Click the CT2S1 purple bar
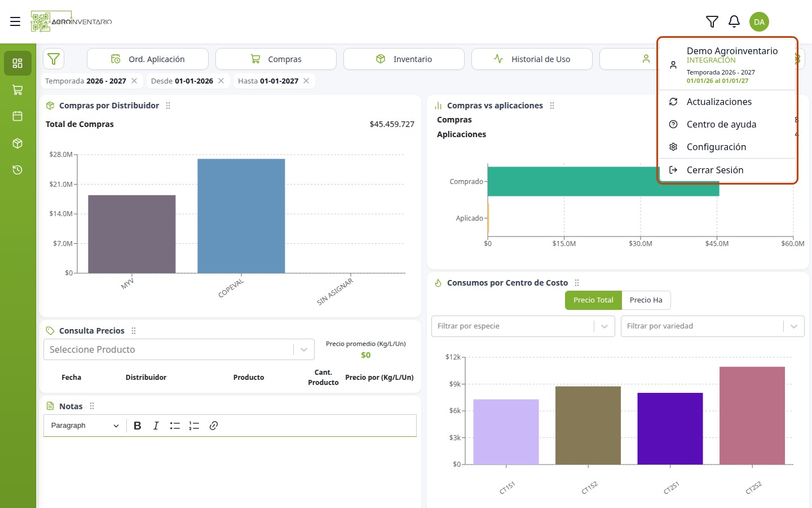The height and width of the screenshot is (508, 812). point(670,429)
